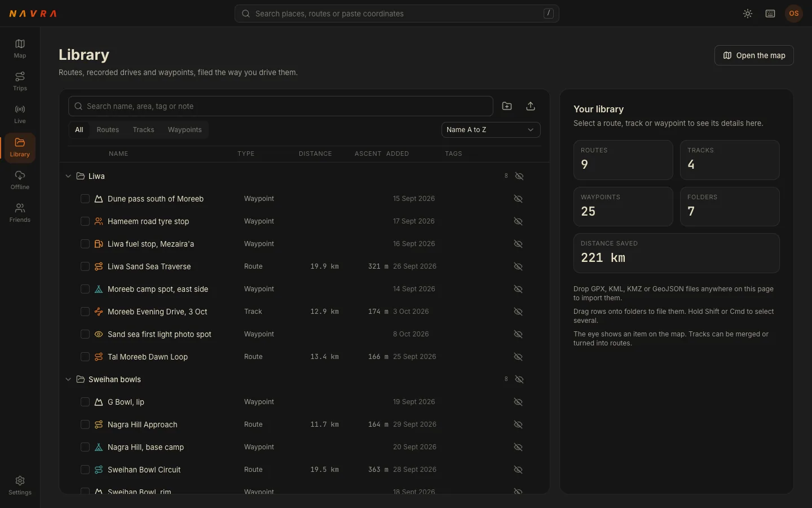The width and height of the screenshot is (812, 508).
Task: Click the route icon for Liwa Sand Sea Traverse
Action: [99, 266]
